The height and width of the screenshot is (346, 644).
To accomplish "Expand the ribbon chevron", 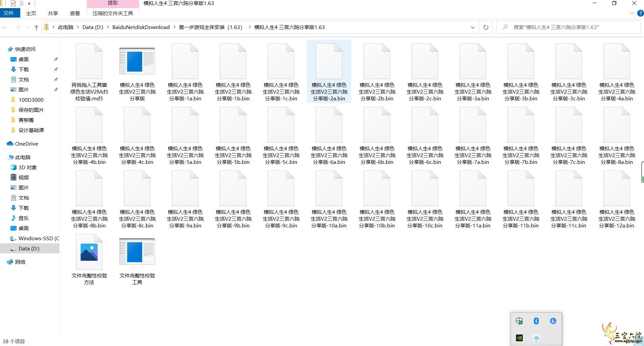I will 632,13.
